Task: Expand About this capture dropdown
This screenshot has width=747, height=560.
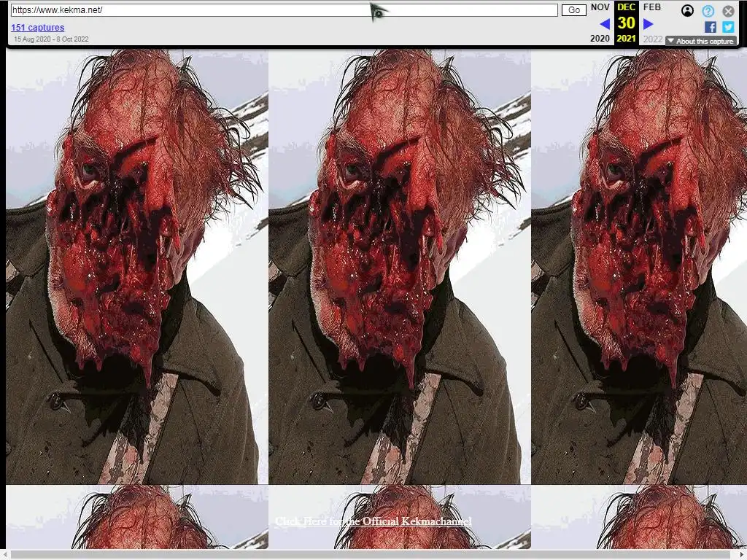Action: (701, 41)
